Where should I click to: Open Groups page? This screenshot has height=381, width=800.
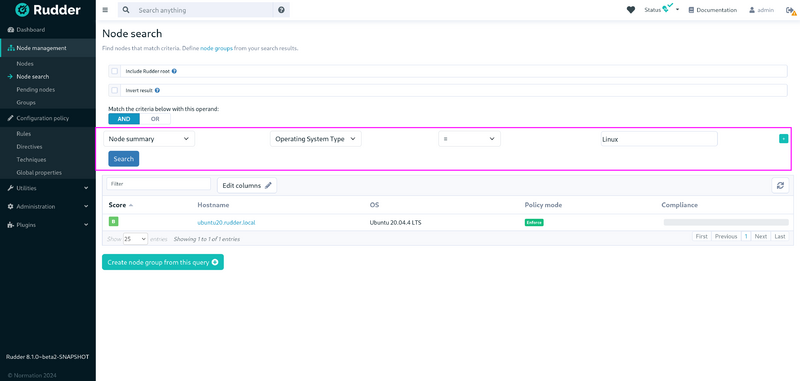tap(26, 103)
